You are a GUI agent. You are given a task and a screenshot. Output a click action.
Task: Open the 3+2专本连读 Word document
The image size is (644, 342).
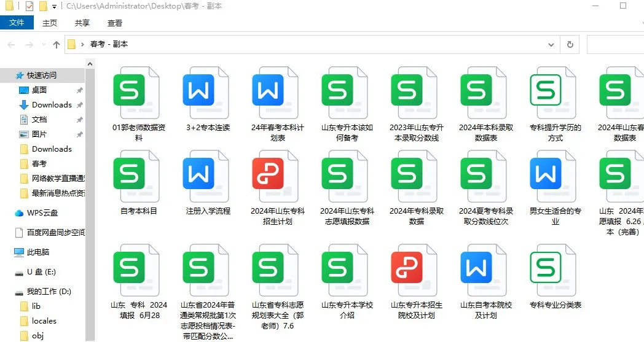(x=206, y=93)
